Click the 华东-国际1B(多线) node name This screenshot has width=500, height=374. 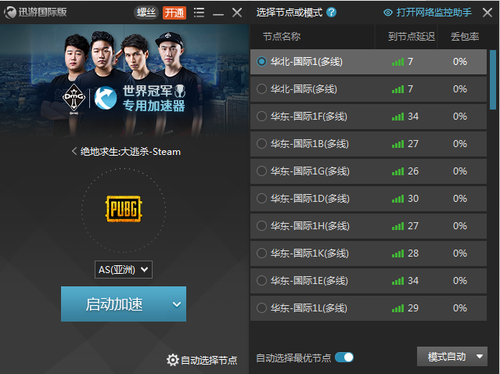pos(310,144)
